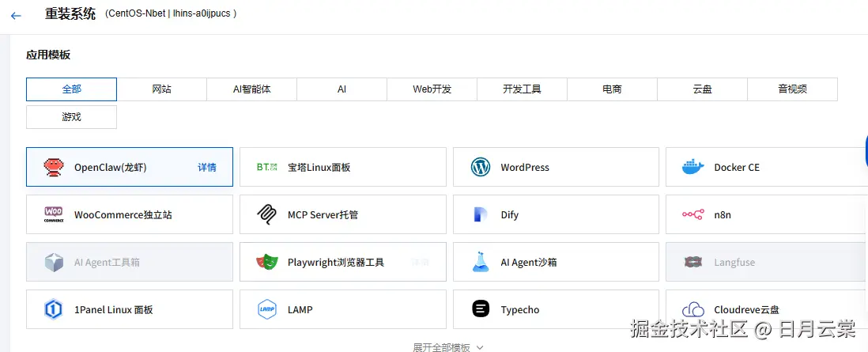Click the Playwright masks icon

point(267,262)
